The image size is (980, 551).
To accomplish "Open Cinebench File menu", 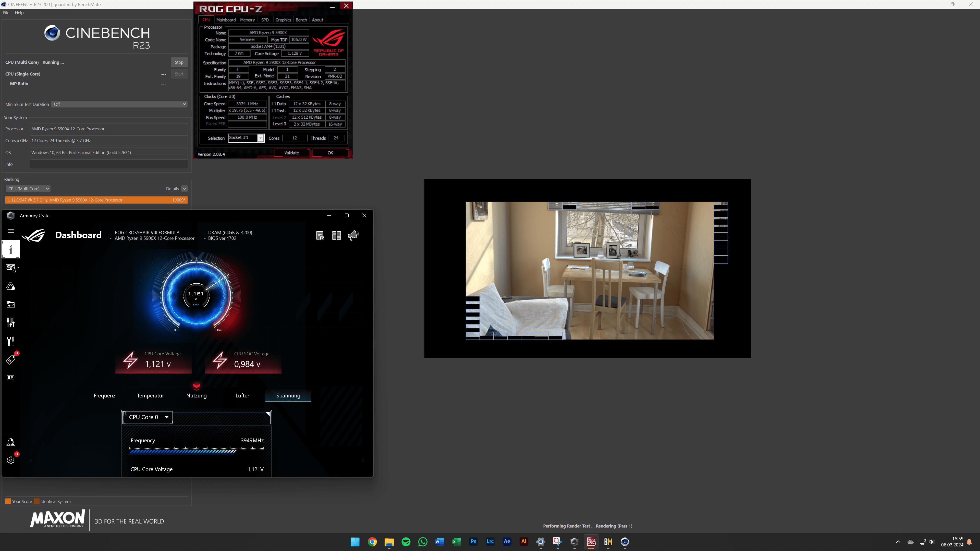I will pyautogui.click(x=6, y=12).
